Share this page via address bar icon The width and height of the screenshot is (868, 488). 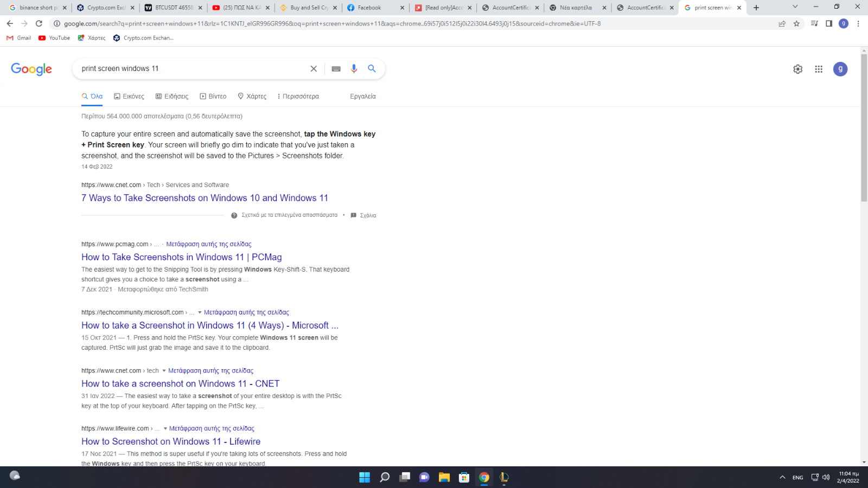tap(782, 23)
